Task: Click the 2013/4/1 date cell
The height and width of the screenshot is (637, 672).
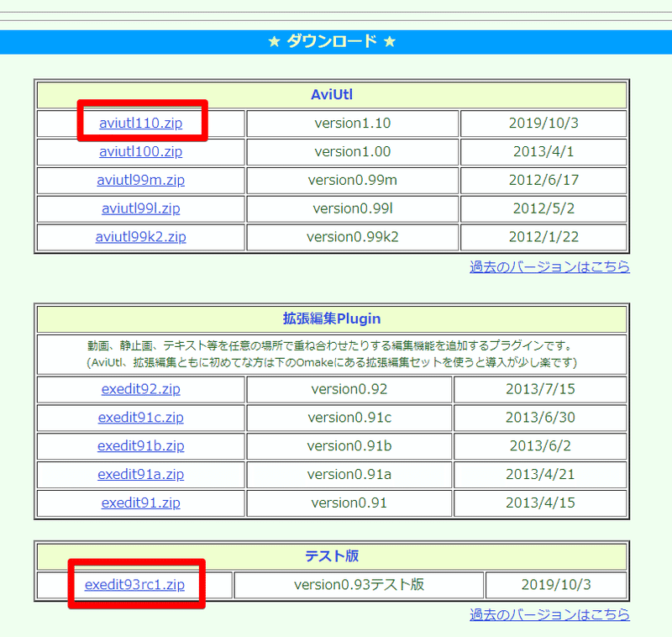Action: click(543, 152)
